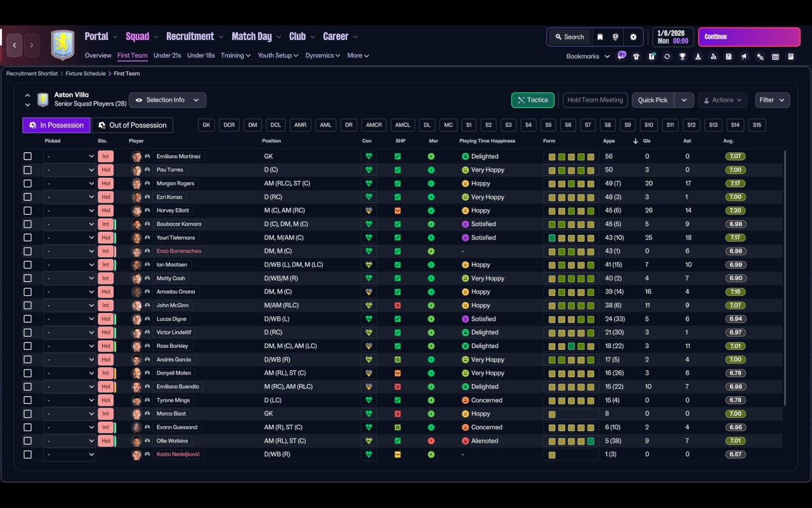812x508 pixels.
Task: Navigate forward with the right arrow button
Action: 31,45
